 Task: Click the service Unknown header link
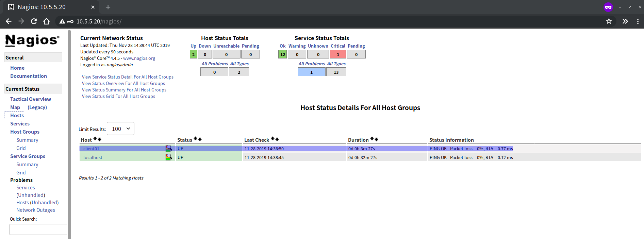[x=318, y=46]
